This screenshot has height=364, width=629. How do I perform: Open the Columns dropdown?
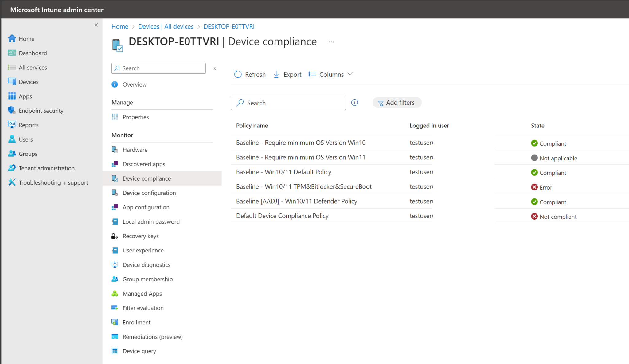(x=331, y=74)
